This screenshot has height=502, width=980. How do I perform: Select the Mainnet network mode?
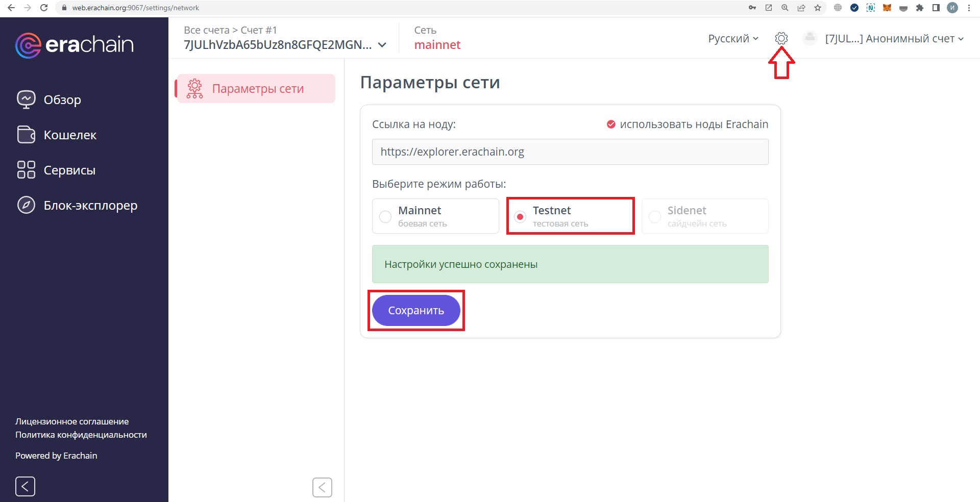pyautogui.click(x=385, y=216)
